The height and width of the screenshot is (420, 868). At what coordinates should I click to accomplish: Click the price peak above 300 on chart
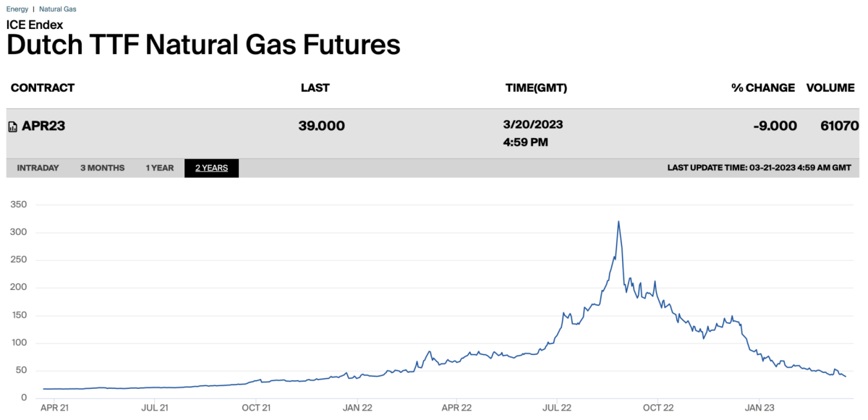coord(618,222)
